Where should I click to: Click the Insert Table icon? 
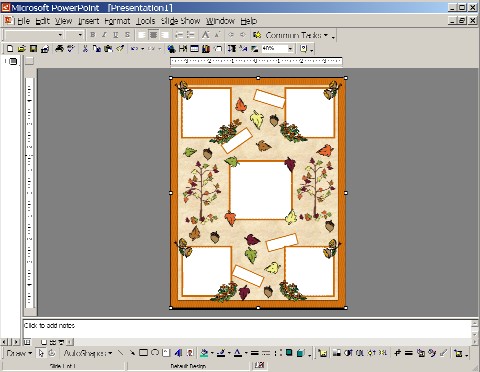point(194,49)
